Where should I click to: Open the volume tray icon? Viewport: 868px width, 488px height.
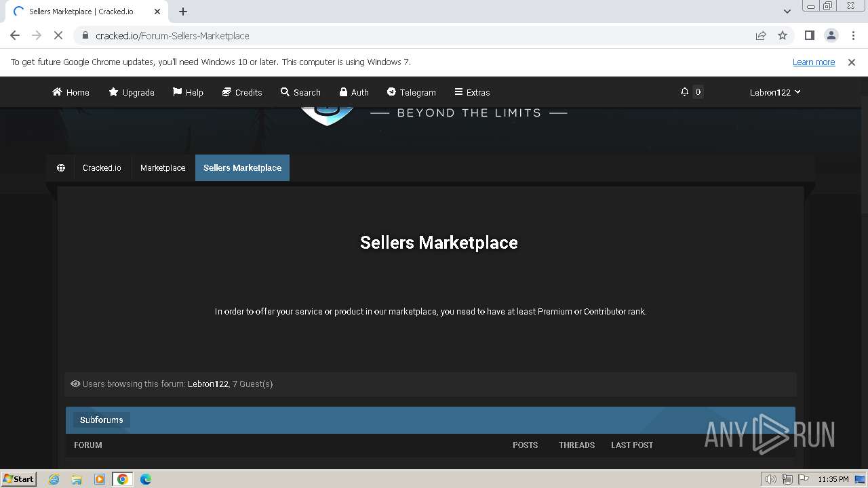pos(770,479)
